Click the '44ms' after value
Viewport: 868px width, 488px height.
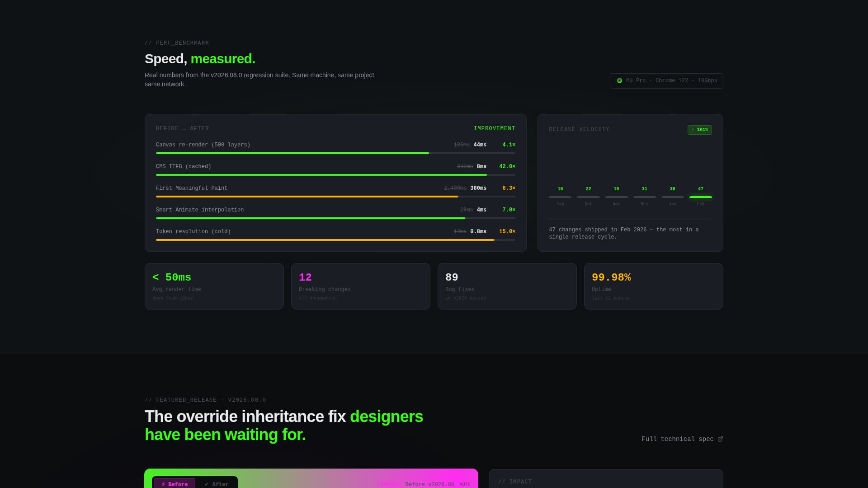[480, 145]
